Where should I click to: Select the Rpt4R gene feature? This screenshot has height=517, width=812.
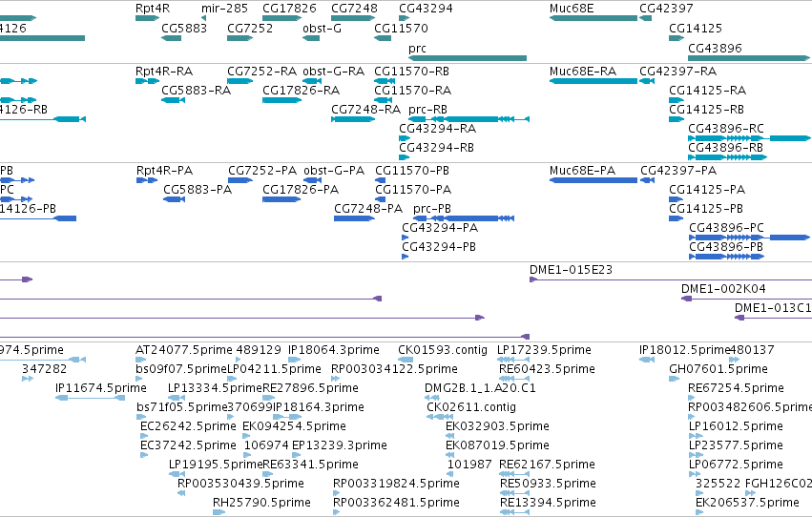(x=148, y=18)
